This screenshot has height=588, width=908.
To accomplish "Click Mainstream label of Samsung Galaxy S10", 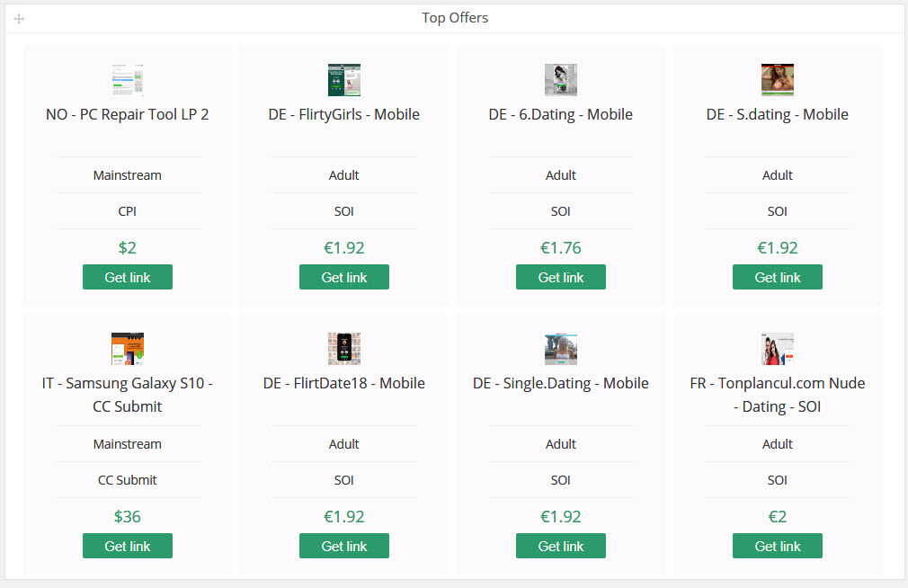I will click(x=128, y=444).
